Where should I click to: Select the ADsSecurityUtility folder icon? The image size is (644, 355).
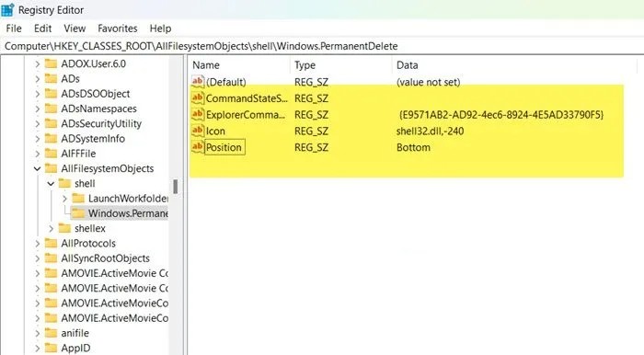51,123
